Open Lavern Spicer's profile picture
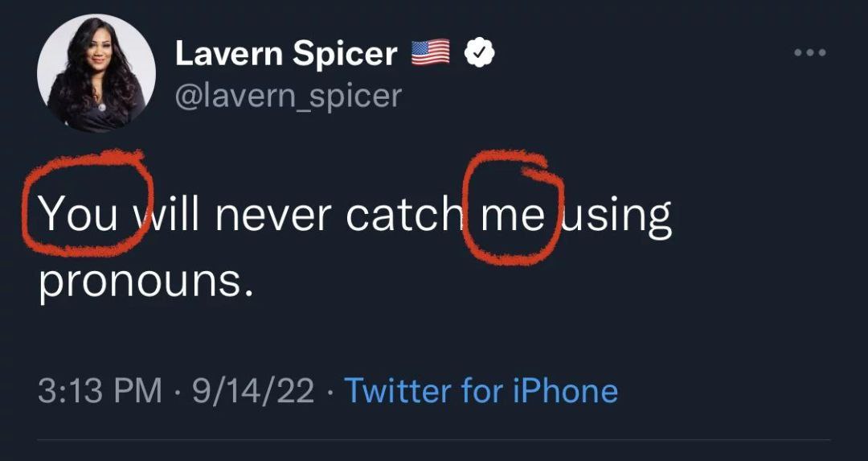This screenshot has width=868, height=461. 96,73
